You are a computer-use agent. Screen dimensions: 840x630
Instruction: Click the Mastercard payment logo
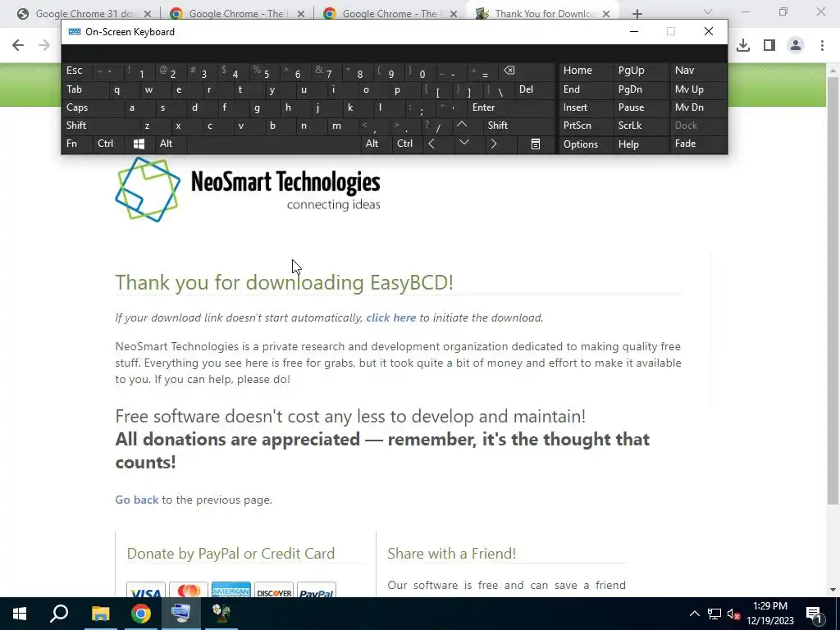click(x=189, y=591)
